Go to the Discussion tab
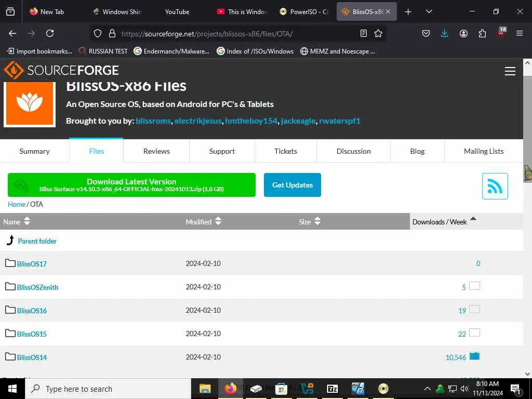 353,151
